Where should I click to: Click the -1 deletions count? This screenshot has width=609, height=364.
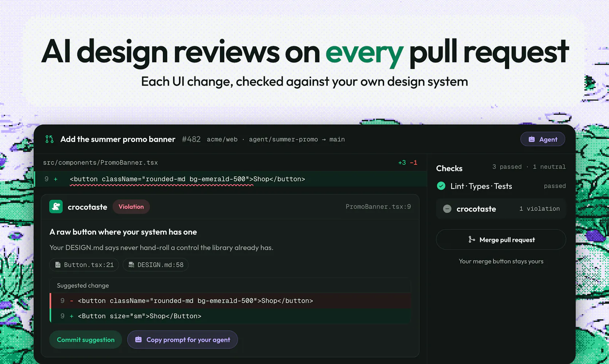coord(414,162)
